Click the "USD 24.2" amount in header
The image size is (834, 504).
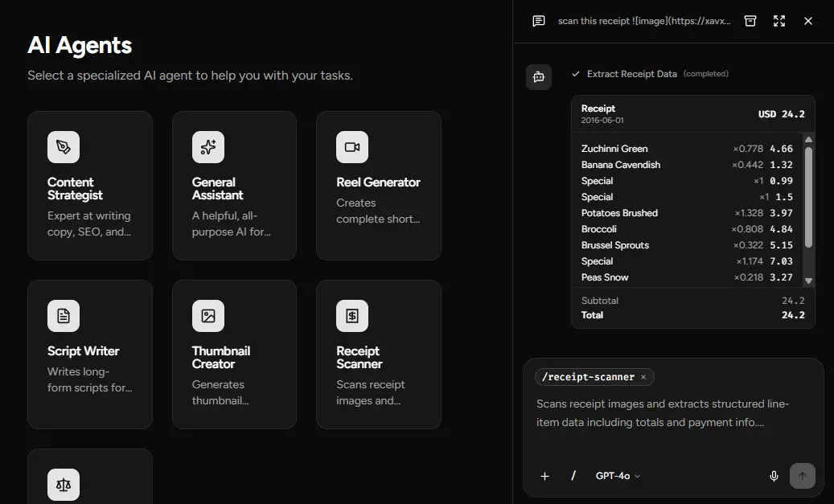point(782,114)
